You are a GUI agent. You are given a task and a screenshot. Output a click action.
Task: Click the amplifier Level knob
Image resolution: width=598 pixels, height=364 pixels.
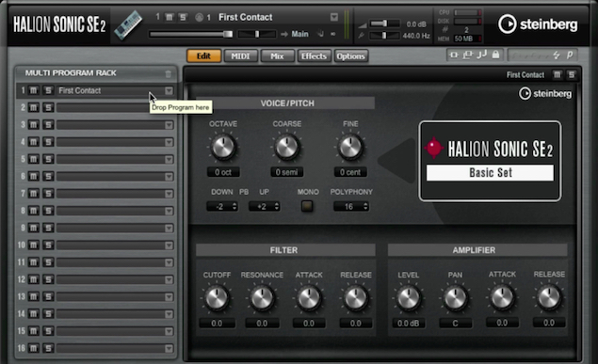tap(409, 298)
